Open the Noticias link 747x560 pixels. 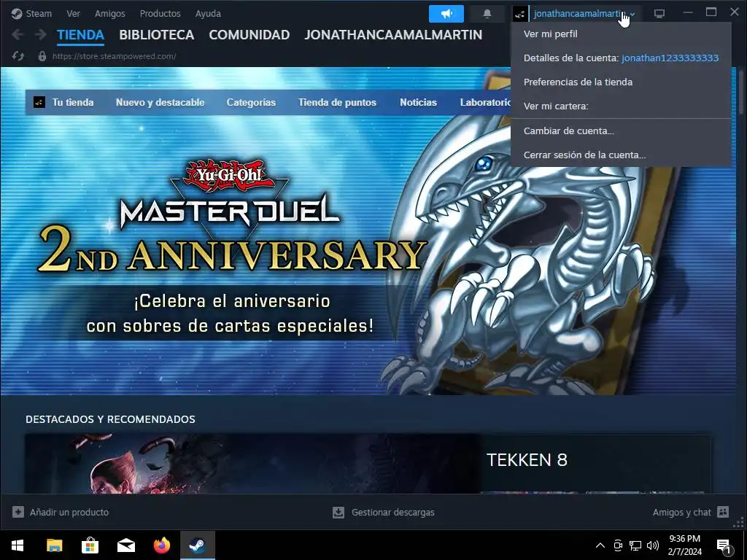tap(418, 102)
